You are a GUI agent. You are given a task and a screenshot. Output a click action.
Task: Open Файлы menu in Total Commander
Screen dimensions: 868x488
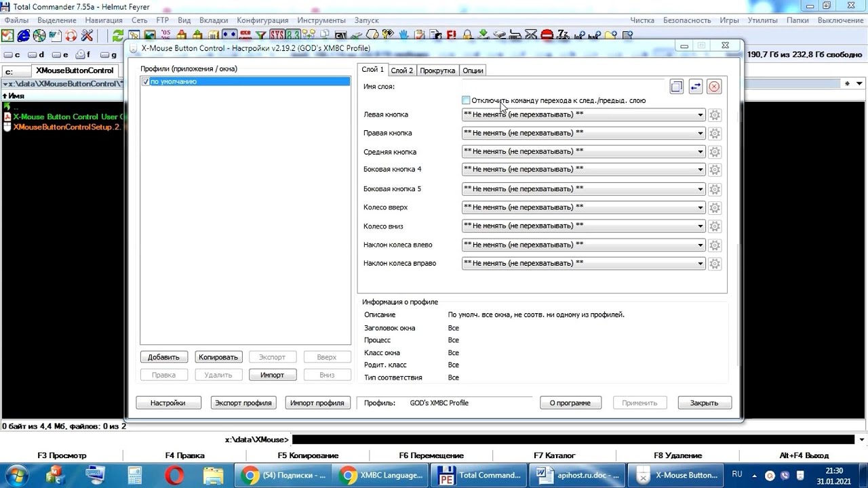coord(16,20)
